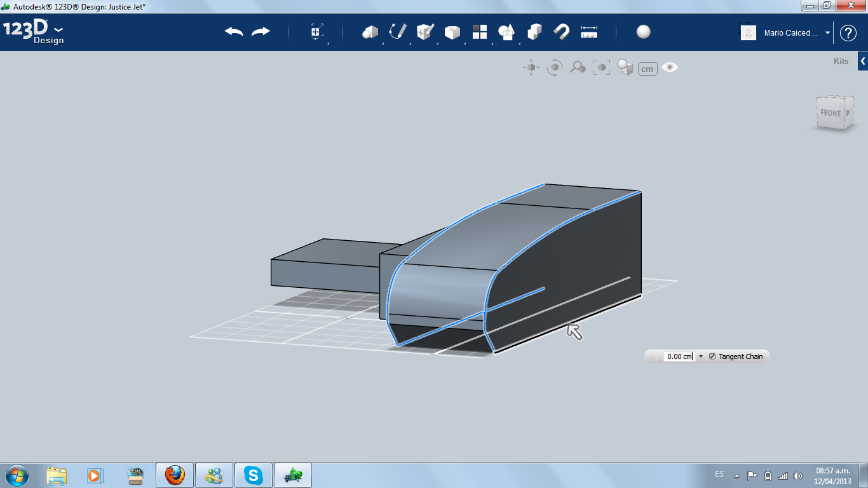Click the 0.00 cm fillet radius field
Viewport: 868px width, 488px height.
pos(680,356)
